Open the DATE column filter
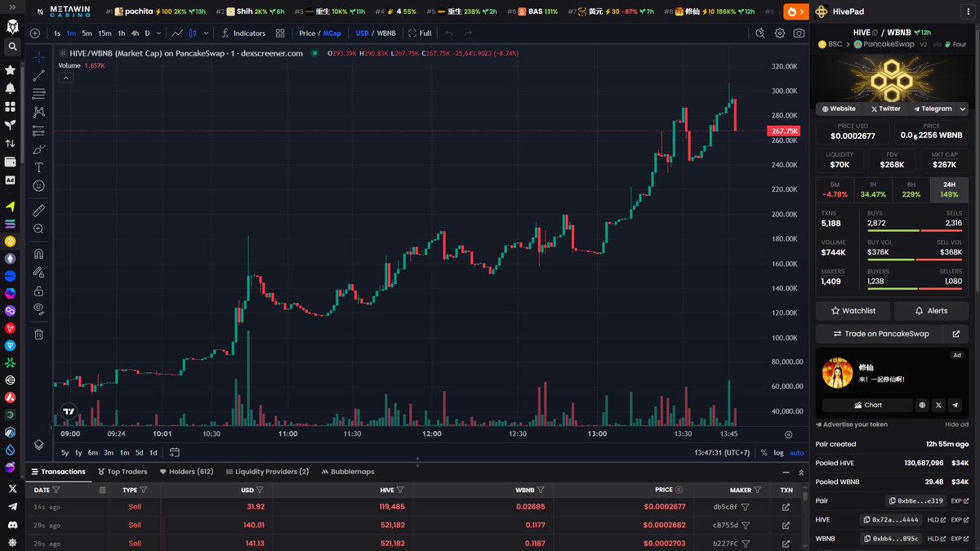The width and height of the screenshot is (980, 551). coord(56,490)
